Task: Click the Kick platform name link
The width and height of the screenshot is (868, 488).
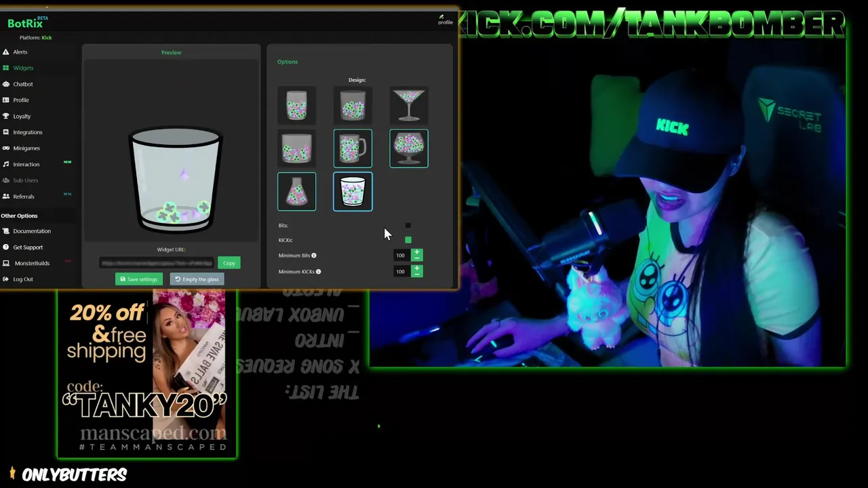Action: (47, 38)
